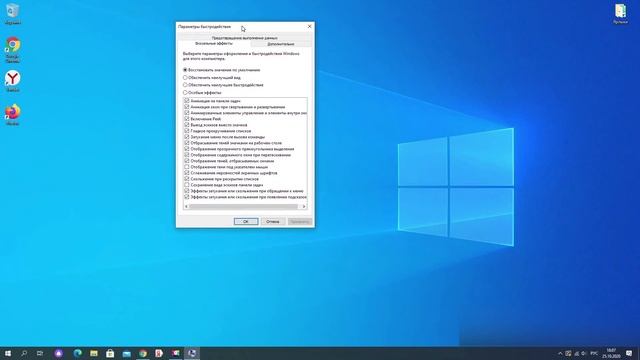This screenshot has height=360, width=640.
Task: Enable 'Отображение тени под указателем мыши' checkbox
Action: pyautogui.click(x=187, y=167)
